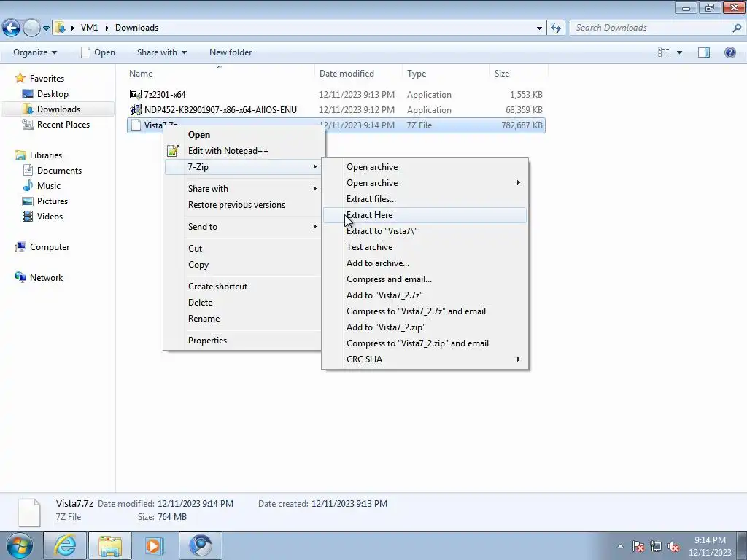Click the Change your view icon

(663, 52)
